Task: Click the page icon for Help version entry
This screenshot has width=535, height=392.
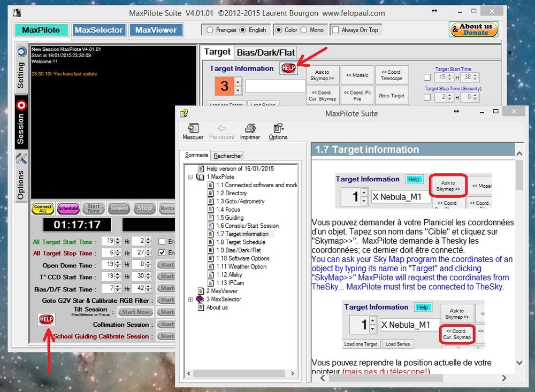Action: coord(201,168)
